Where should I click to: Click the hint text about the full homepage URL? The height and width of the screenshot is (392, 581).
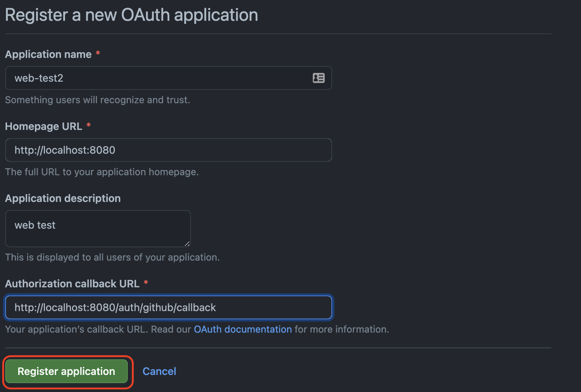(102, 172)
